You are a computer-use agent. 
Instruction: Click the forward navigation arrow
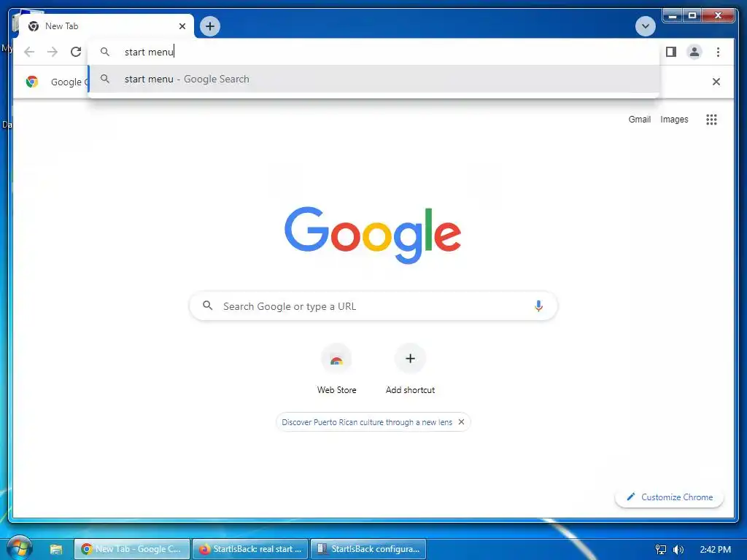(53, 52)
